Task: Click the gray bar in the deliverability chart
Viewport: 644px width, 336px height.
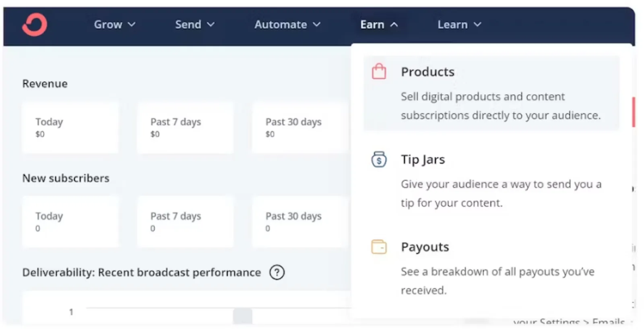Action: 242,316
